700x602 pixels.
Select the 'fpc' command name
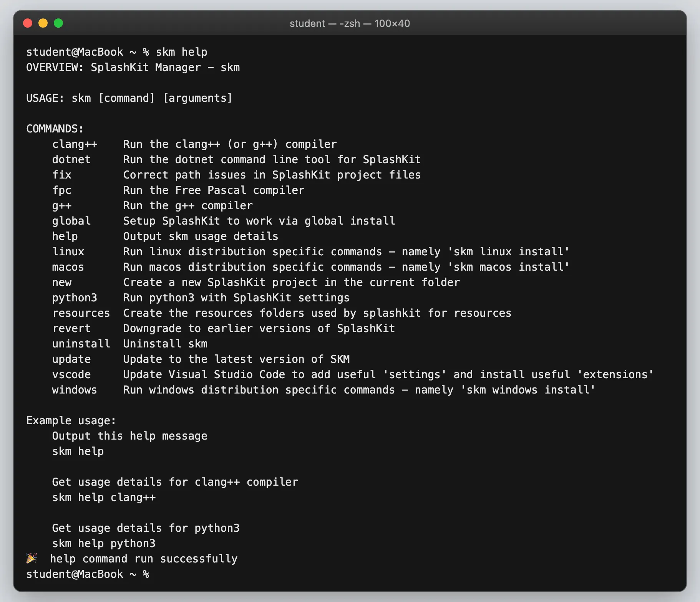click(x=62, y=190)
